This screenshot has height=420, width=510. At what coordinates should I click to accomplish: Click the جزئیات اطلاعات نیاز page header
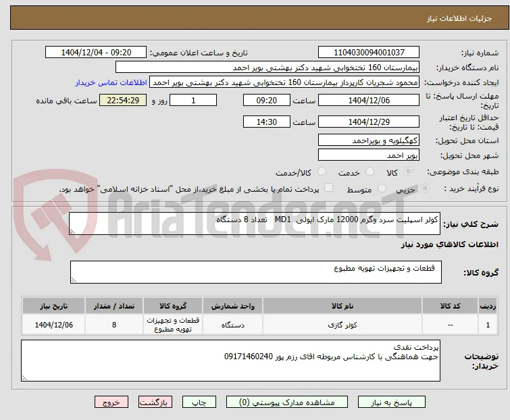coord(459,18)
